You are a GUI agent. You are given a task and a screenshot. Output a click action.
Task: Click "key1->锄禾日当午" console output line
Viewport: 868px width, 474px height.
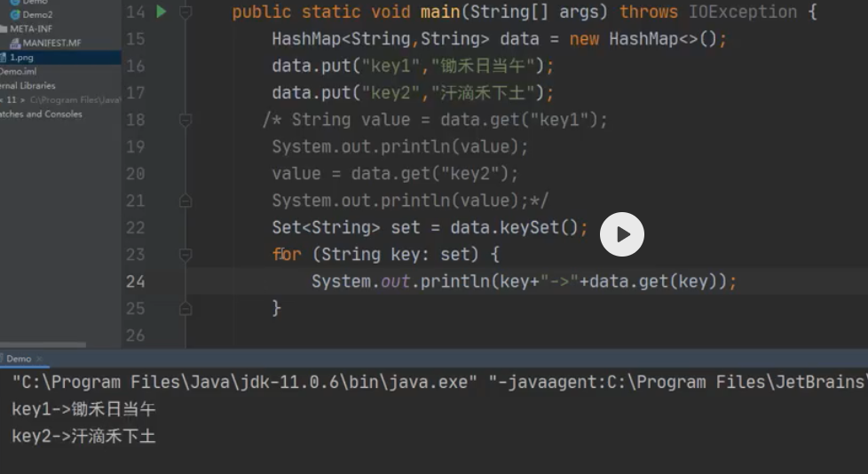pyautogui.click(x=83, y=409)
